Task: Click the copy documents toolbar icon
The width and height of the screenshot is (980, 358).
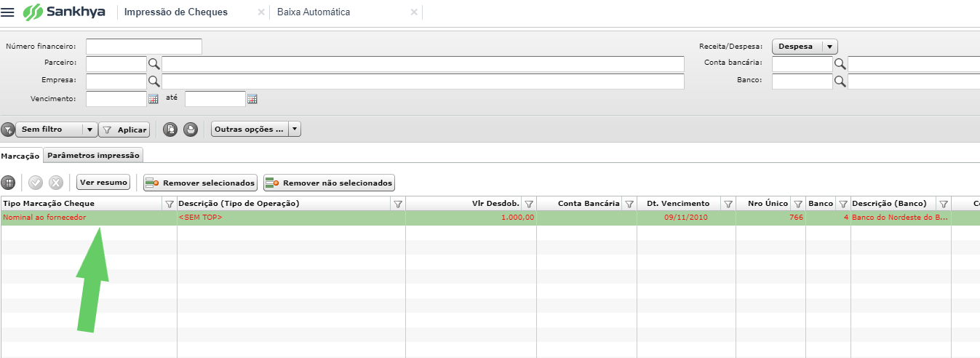Action: 170,130
